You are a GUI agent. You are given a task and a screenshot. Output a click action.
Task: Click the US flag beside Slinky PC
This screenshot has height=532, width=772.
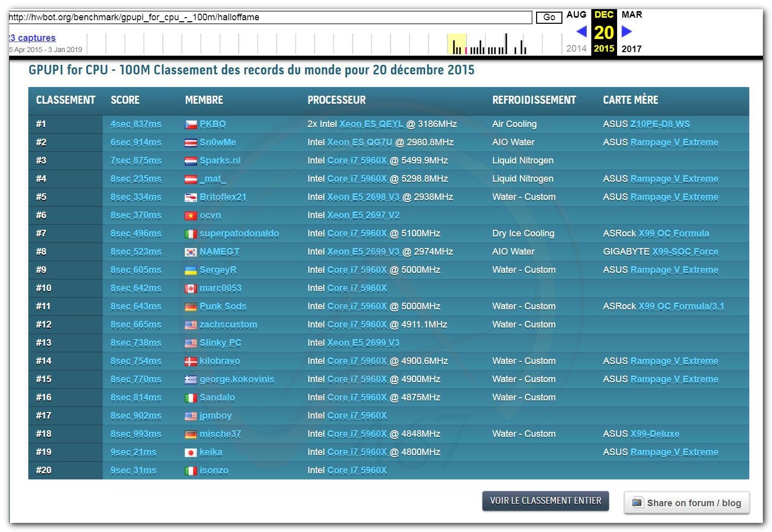coord(190,343)
